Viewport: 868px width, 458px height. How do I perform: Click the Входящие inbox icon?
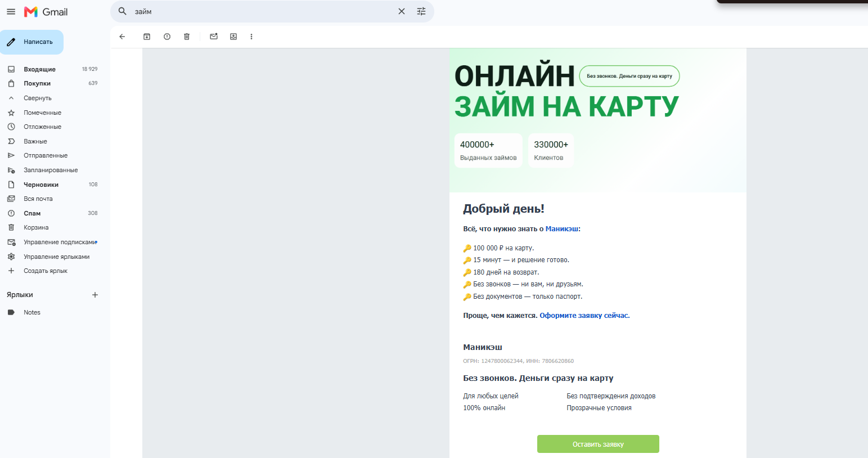click(x=11, y=69)
